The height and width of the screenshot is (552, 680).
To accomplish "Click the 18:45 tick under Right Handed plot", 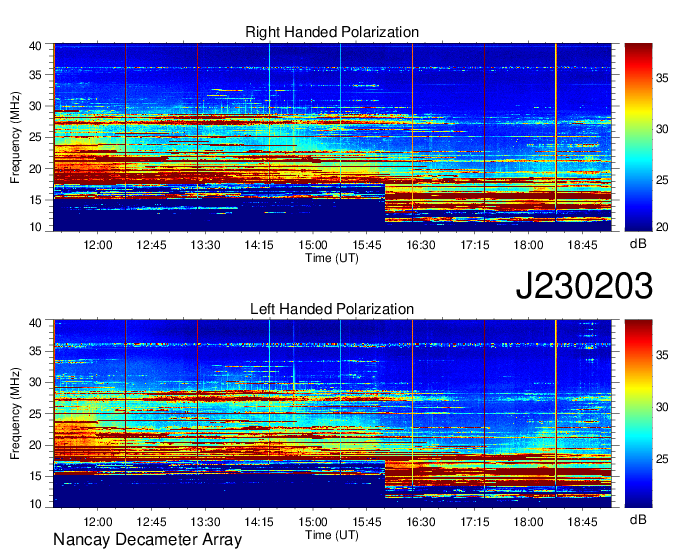I will [x=582, y=245].
